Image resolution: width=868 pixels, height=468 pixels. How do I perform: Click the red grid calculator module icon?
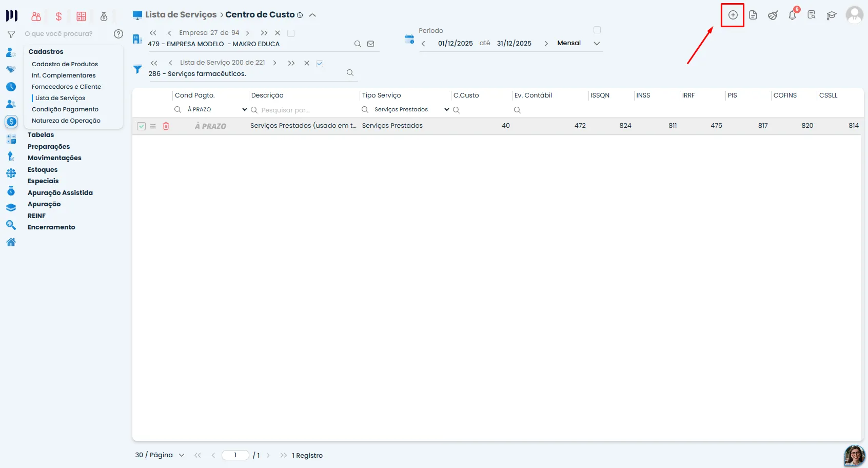click(81, 16)
